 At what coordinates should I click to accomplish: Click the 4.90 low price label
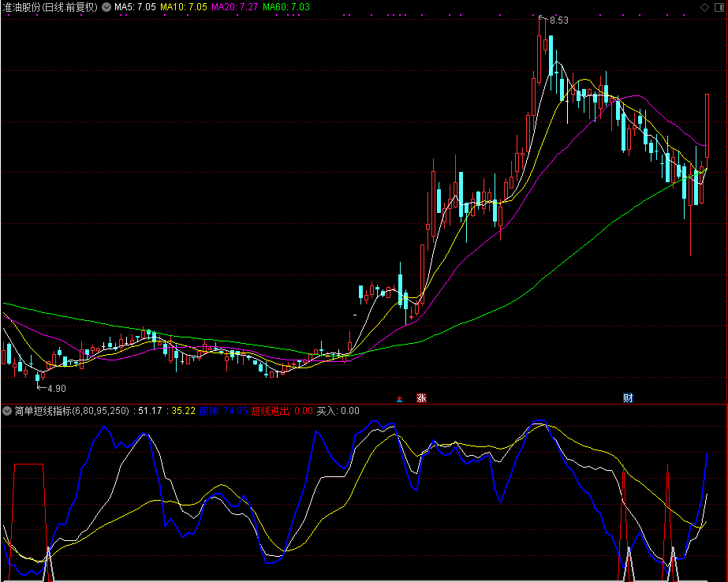point(56,389)
